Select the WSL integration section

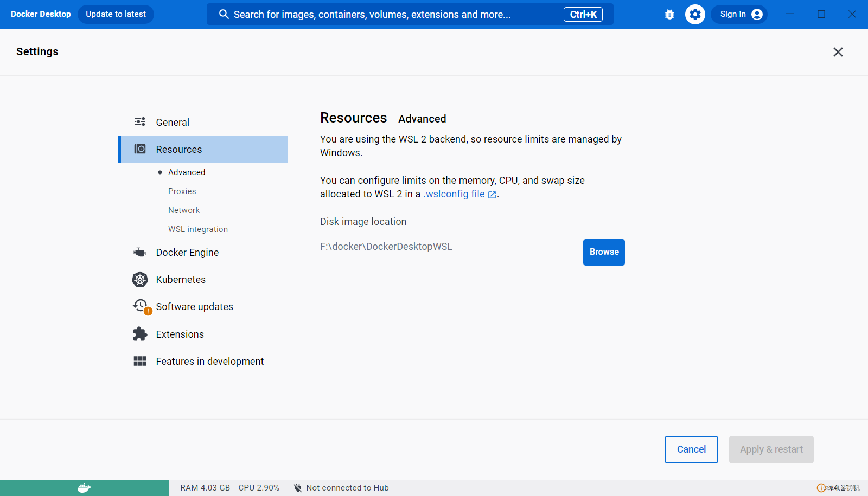point(197,229)
